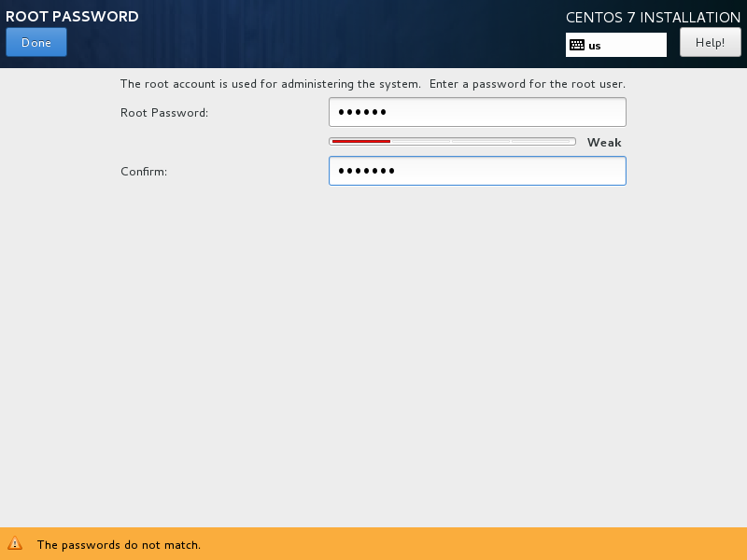
Task: Click the 'Root Password:' label
Action: click(164, 113)
